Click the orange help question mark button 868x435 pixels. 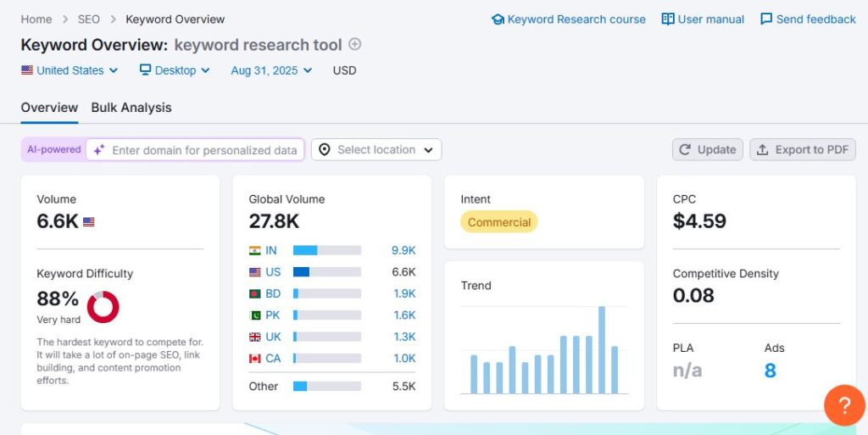click(x=844, y=405)
